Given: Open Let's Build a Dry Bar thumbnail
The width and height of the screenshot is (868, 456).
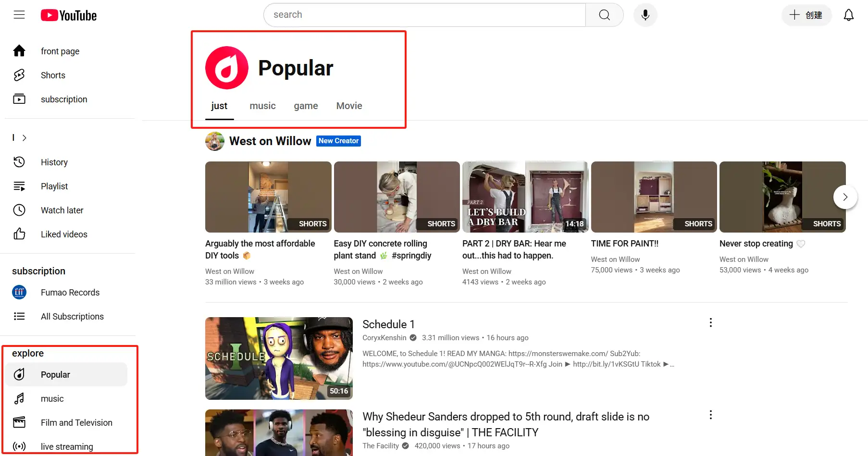Looking at the screenshot, I should [525, 197].
